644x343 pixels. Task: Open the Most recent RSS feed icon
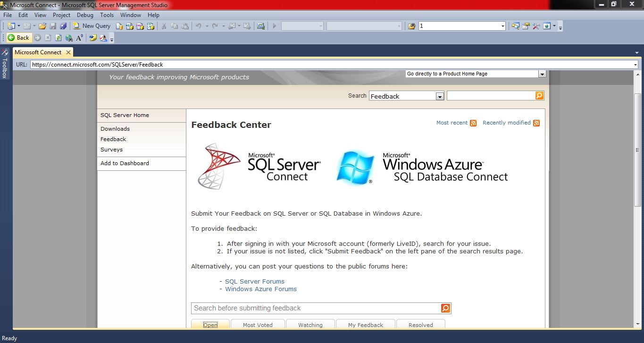tap(473, 123)
